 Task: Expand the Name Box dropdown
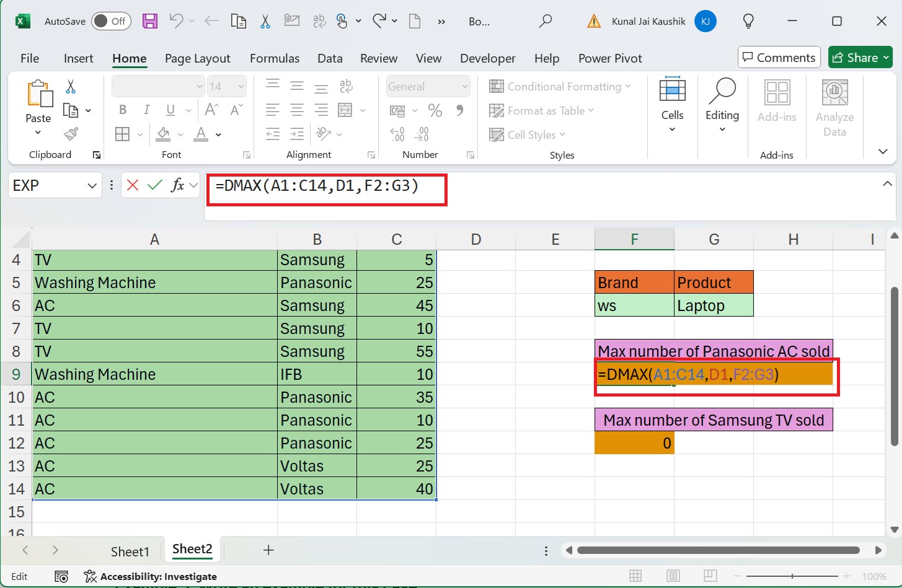(92, 185)
